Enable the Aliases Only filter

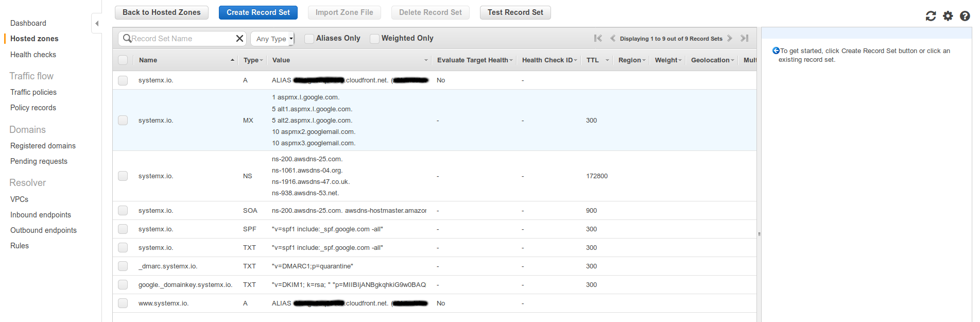pos(309,39)
